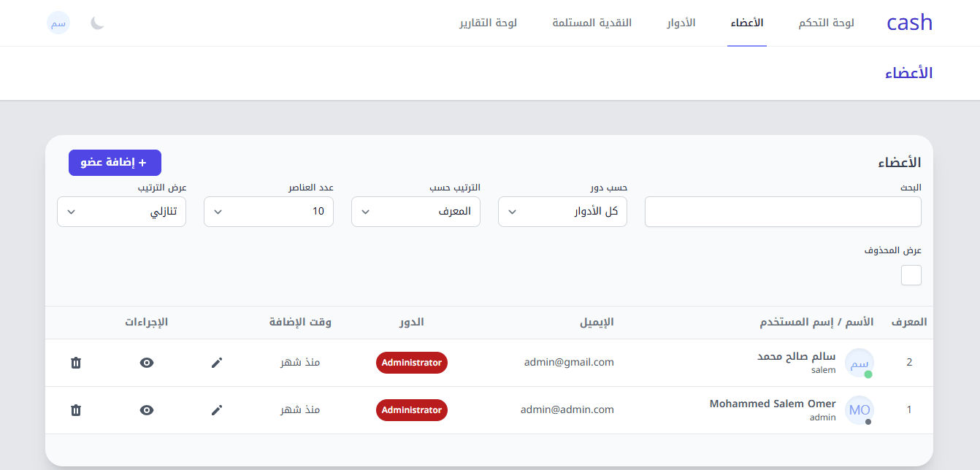This screenshot has width=980, height=470.
Task: Click the MO avatar of Mohammed Salem Omer
Action: (x=859, y=410)
